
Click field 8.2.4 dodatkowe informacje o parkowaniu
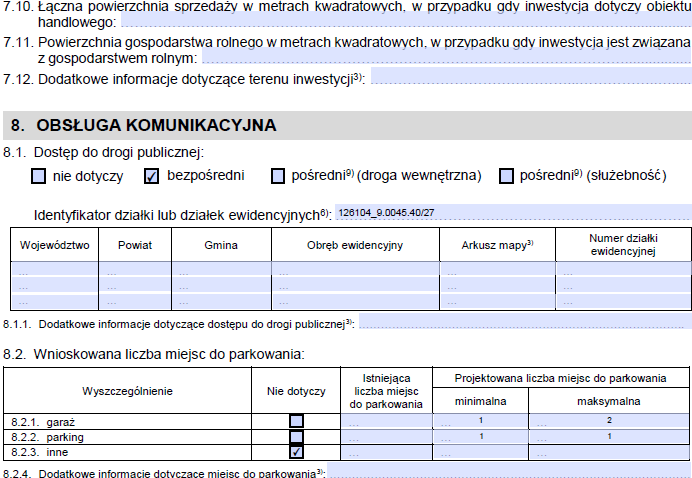pos(508,471)
